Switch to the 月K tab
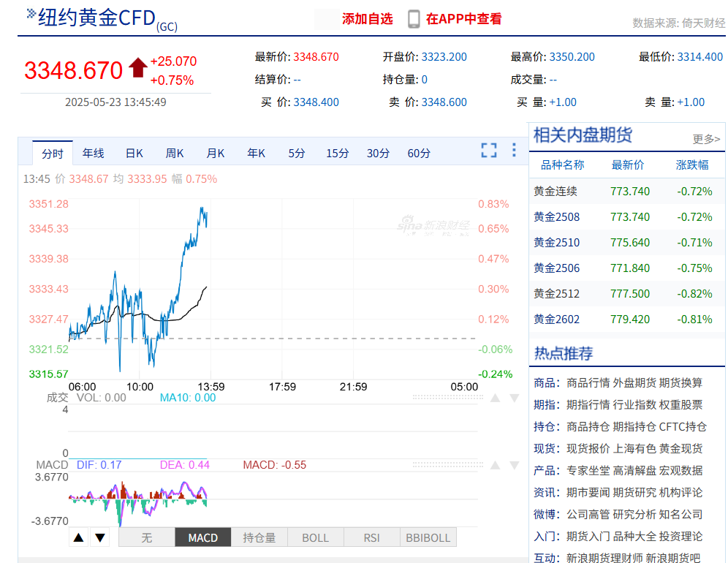728x563 pixels. [216, 154]
